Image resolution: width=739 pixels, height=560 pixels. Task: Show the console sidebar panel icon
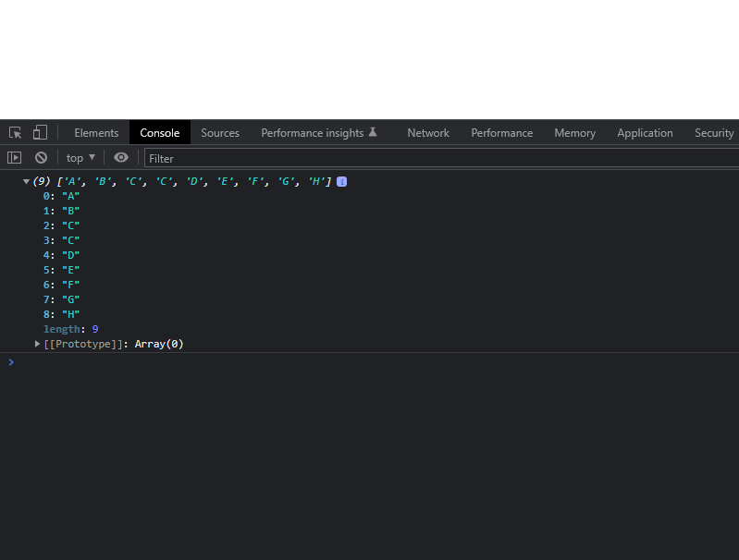click(x=14, y=158)
